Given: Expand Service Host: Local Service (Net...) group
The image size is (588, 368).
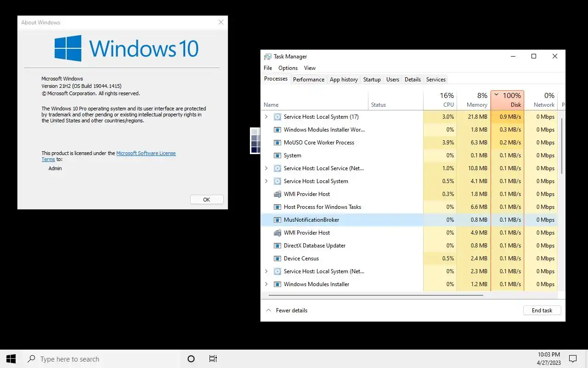Looking at the screenshot, I should [x=266, y=168].
